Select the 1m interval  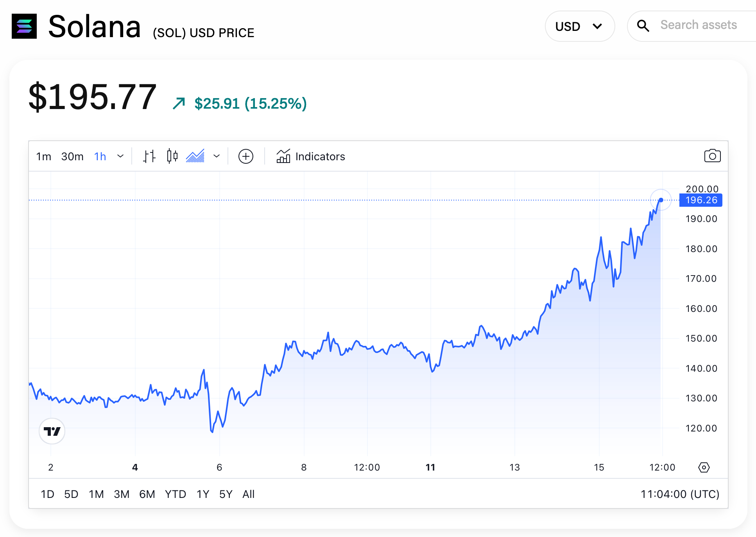(x=43, y=156)
